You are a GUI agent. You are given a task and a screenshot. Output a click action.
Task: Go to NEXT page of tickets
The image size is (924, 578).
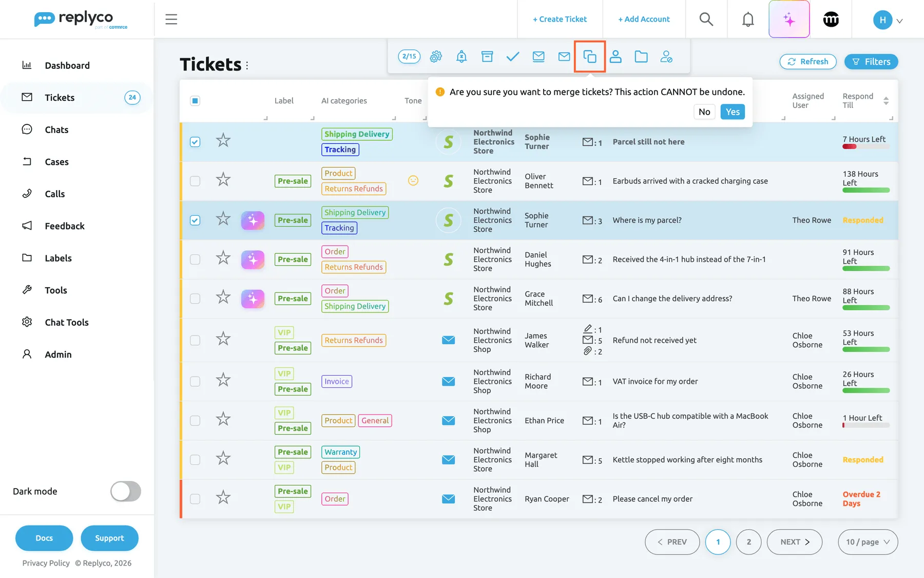point(795,542)
